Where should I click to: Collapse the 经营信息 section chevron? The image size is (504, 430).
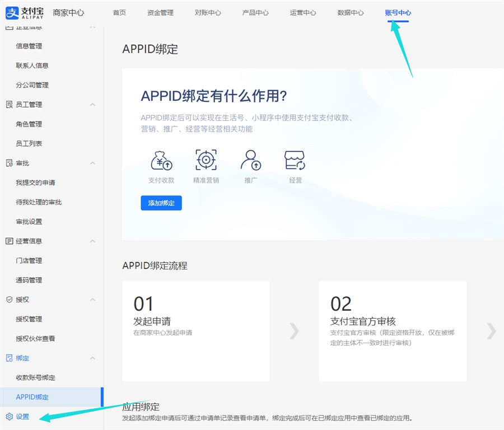pos(92,241)
